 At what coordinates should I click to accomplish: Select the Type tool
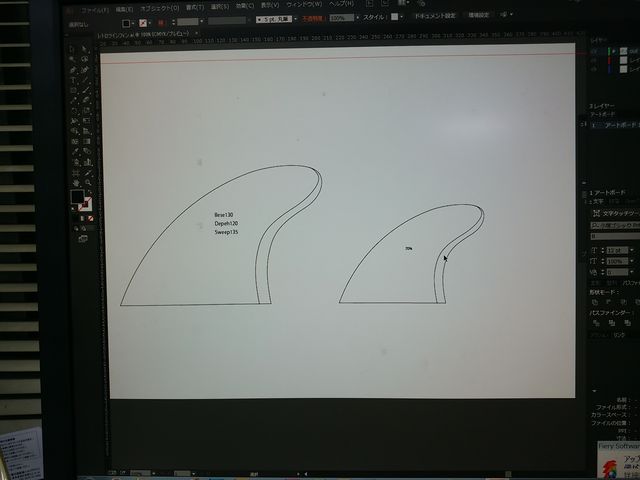(73, 80)
